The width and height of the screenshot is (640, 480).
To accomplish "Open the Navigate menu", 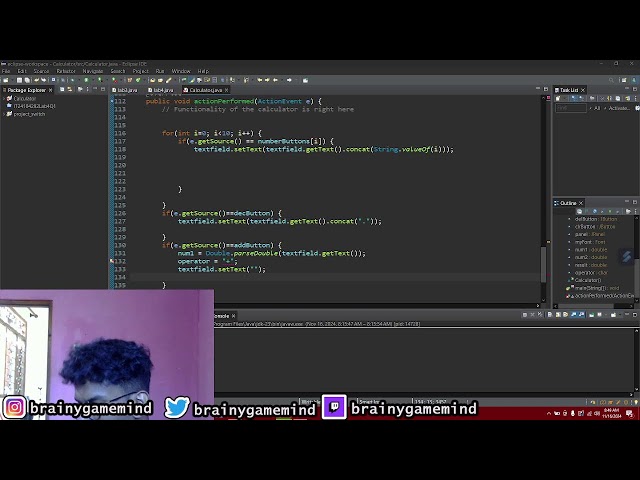I will (93, 71).
